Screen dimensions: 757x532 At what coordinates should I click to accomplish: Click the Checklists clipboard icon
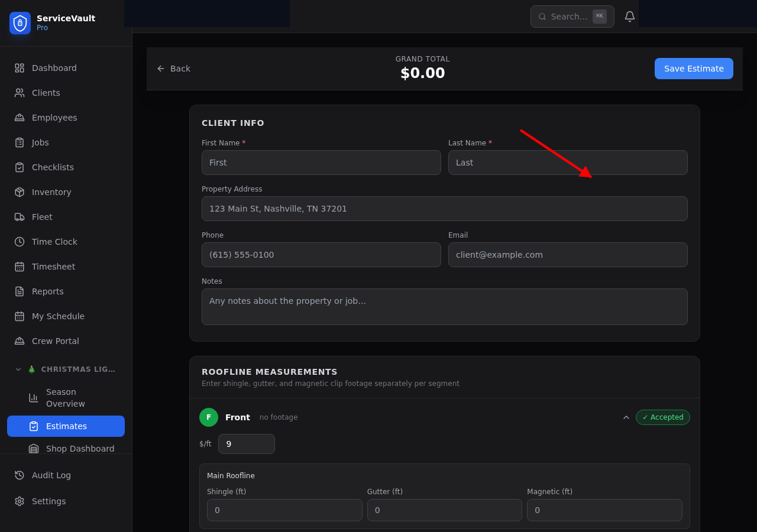(20, 167)
